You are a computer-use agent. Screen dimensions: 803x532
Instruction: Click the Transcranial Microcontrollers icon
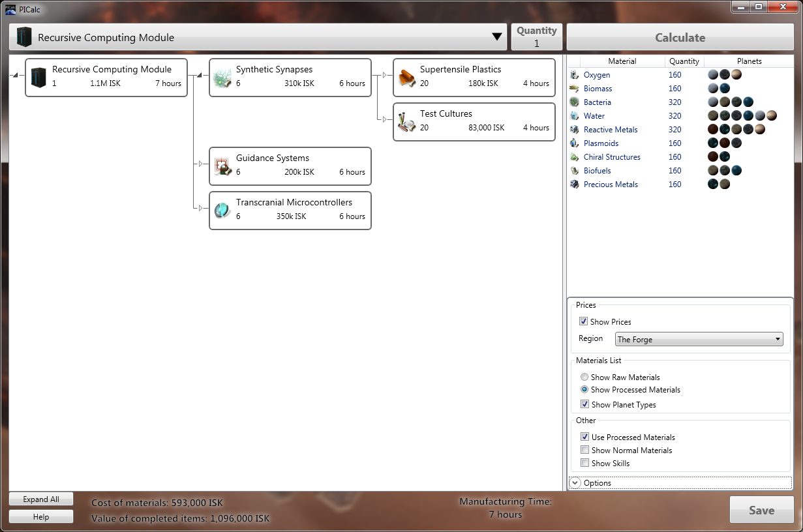coord(223,211)
